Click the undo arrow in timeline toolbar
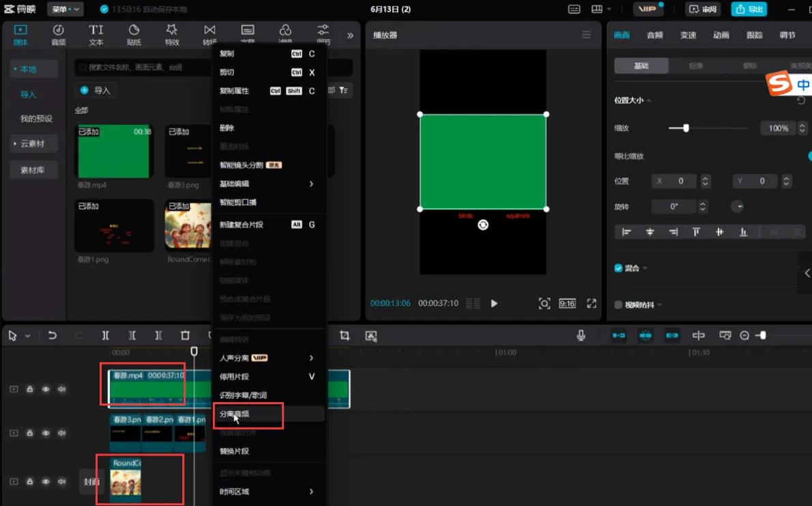This screenshot has height=506, width=812. [53, 335]
